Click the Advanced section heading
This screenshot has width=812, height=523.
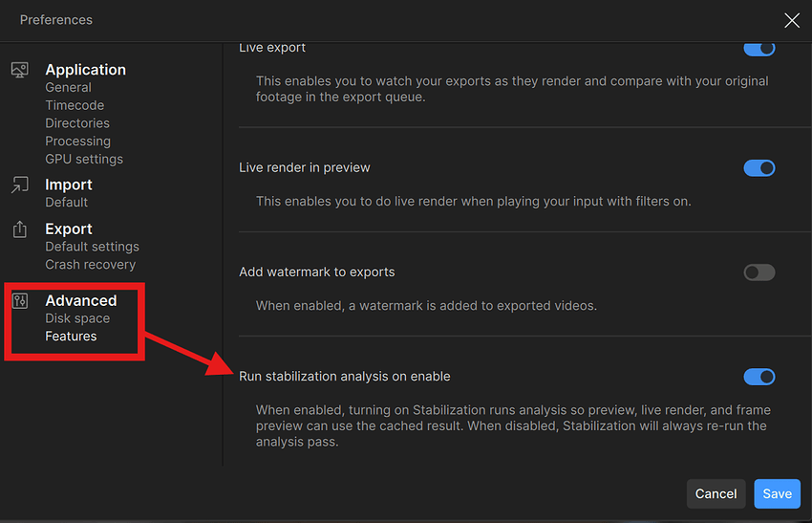[x=81, y=300]
